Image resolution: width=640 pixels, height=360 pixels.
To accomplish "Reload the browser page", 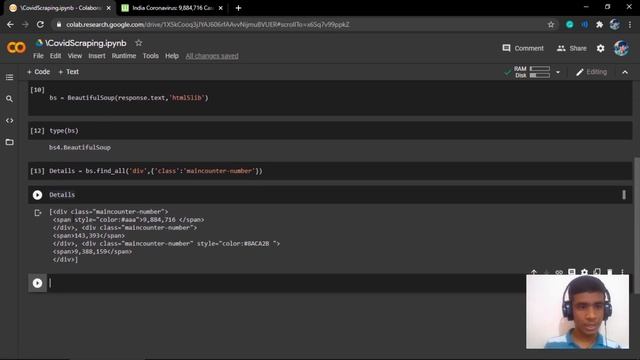I will (40, 24).
